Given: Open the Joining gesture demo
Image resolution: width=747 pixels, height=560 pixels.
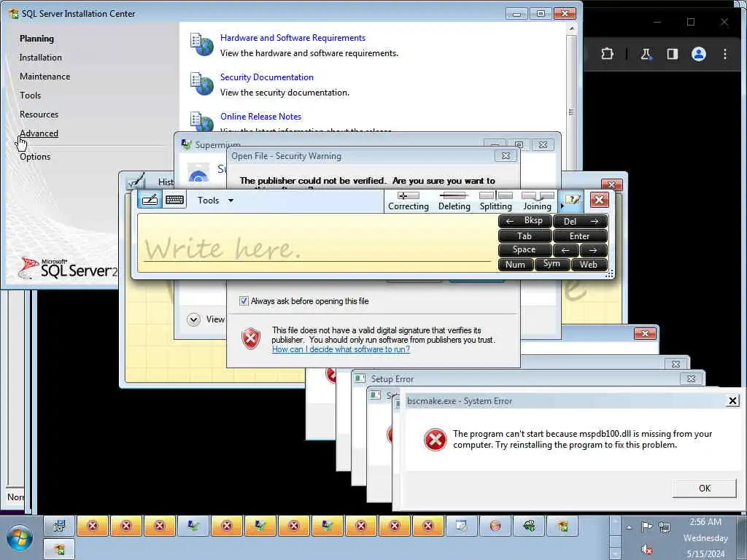Looking at the screenshot, I should (538, 201).
